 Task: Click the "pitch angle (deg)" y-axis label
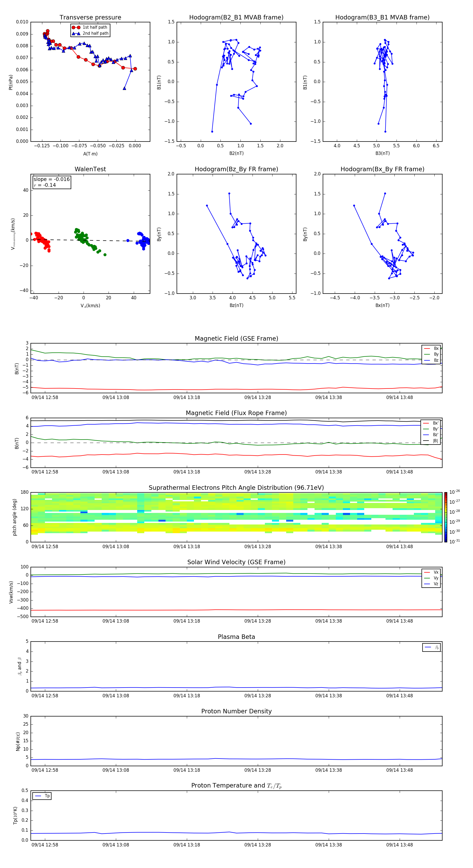click(15, 517)
